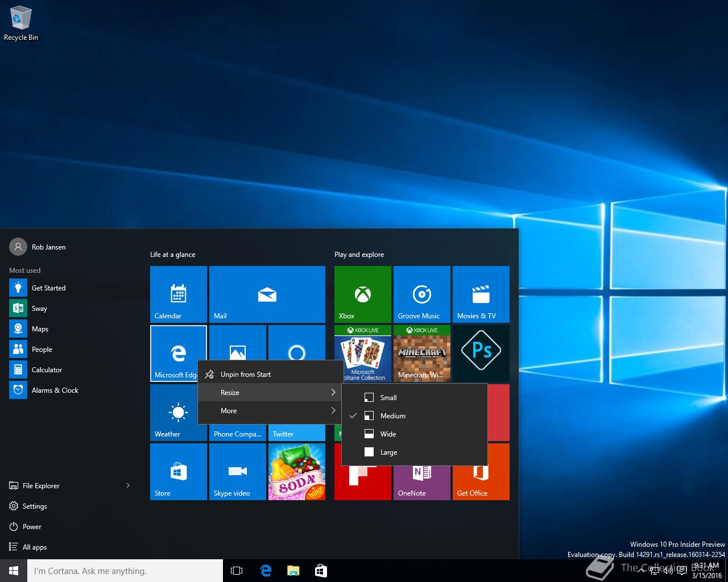
Task: Choose Medium tile size
Action: click(414, 416)
